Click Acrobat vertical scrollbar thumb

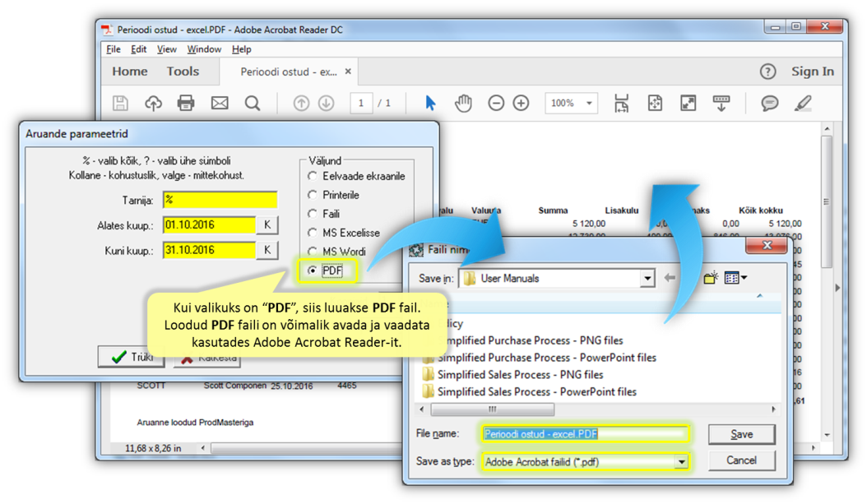click(x=827, y=202)
